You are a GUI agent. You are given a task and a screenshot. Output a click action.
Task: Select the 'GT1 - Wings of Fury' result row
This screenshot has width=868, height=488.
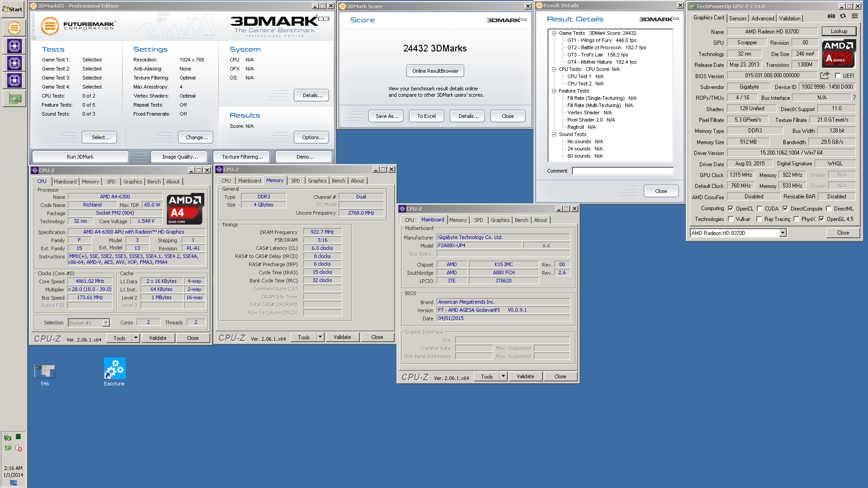click(x=602, y=40)
